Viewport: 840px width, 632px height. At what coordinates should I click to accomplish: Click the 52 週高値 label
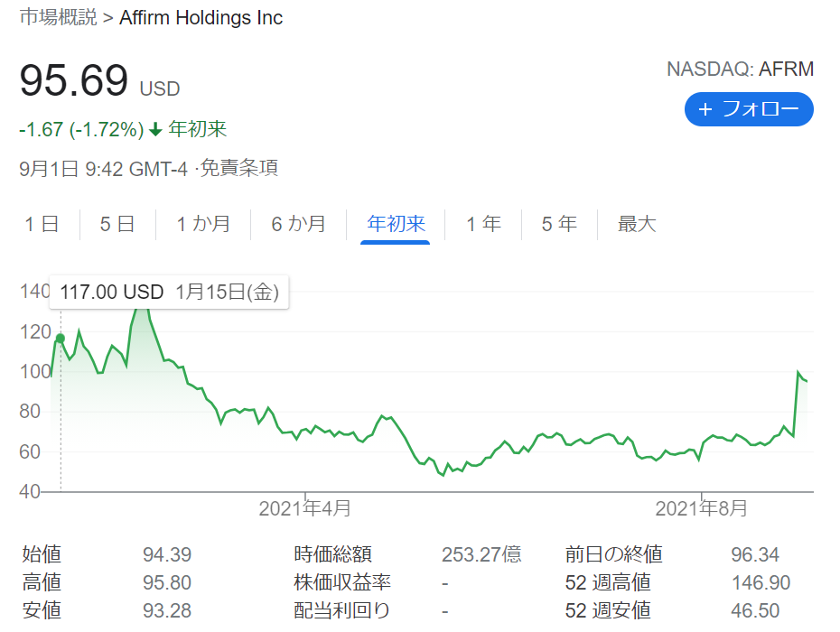(608, 582)
